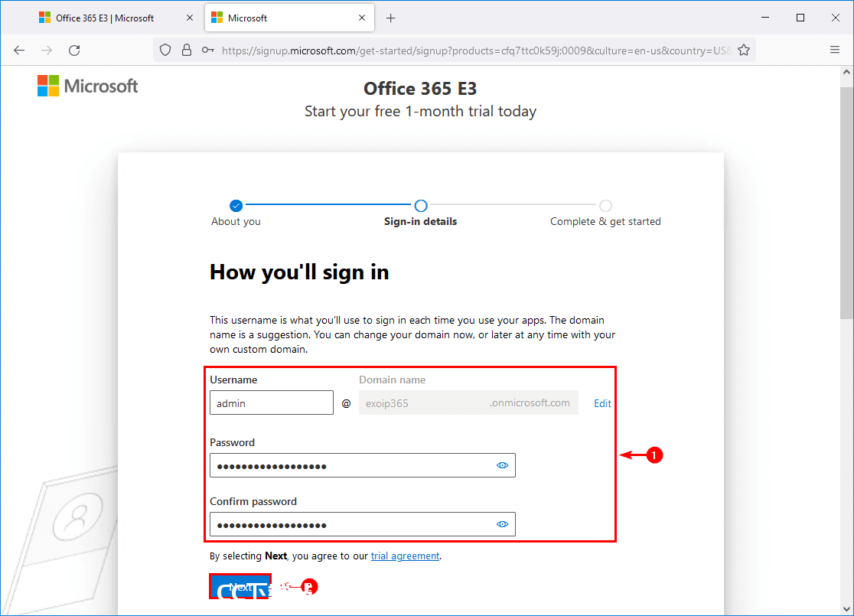Focus the Password input field
Screen dimensions: 854x616
[x=363, y=466]
